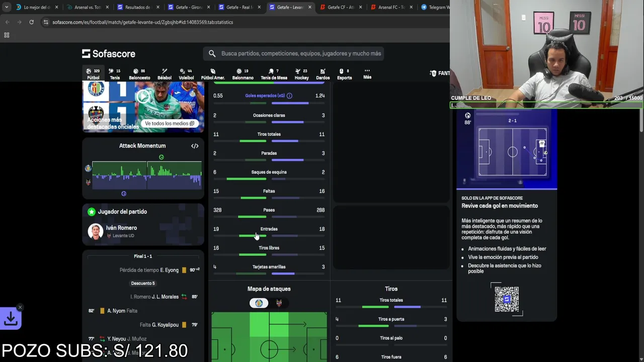644x362 pixels.
Task: Open the apps grid in bookmarks bar
Action: [7, 35]
